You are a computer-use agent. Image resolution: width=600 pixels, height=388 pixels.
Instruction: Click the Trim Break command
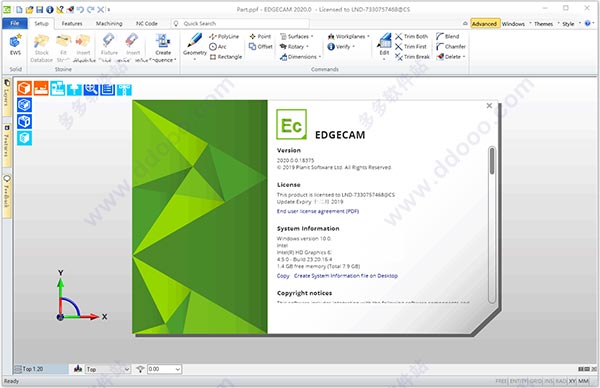coord(412,57)
